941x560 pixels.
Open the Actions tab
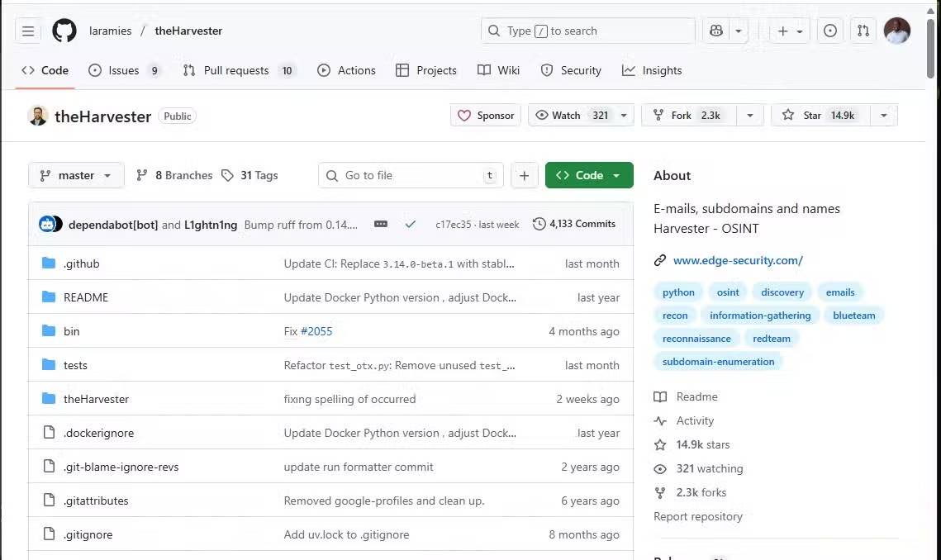tap(346, 70)
